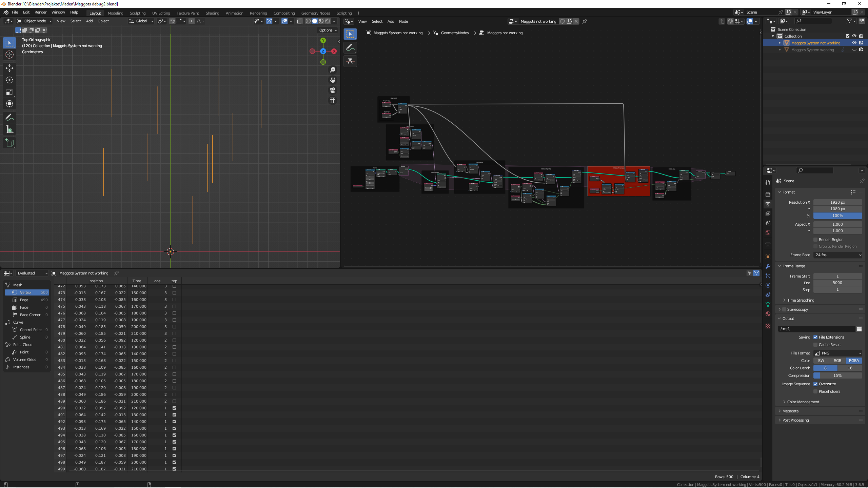Toggle Collection exclude checkbox in outliner
This screenshot has height=488, width=868.
(848, 36)
